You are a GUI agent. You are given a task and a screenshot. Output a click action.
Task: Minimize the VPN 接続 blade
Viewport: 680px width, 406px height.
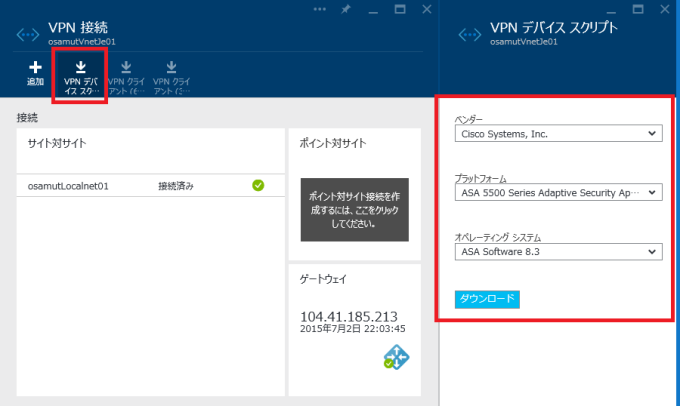pyautogui.click(x=373, y=11)
